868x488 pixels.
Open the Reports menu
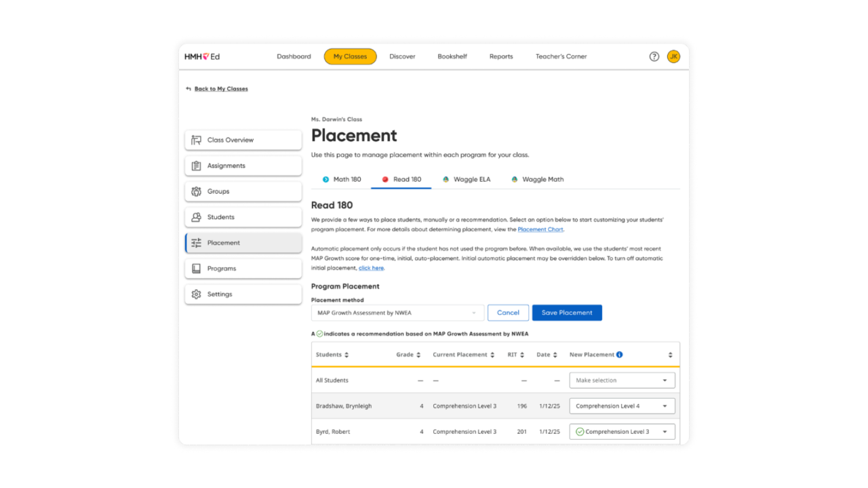pyautogui.click(x=501, y=57)
